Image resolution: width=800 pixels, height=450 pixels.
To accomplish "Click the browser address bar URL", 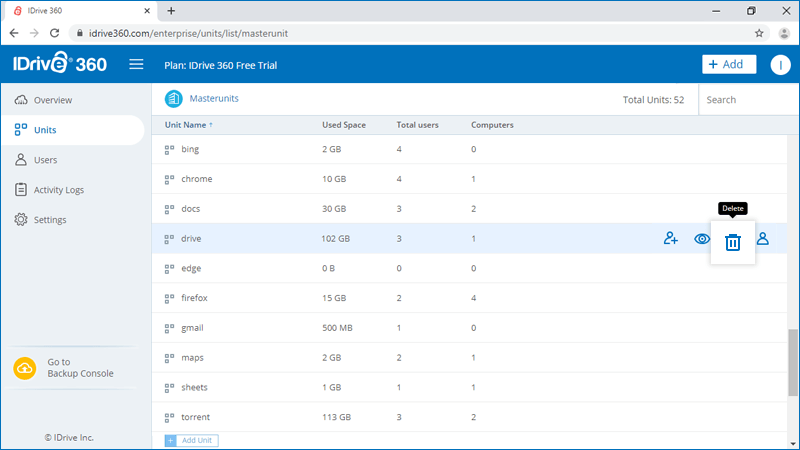I will click(188, 33).
